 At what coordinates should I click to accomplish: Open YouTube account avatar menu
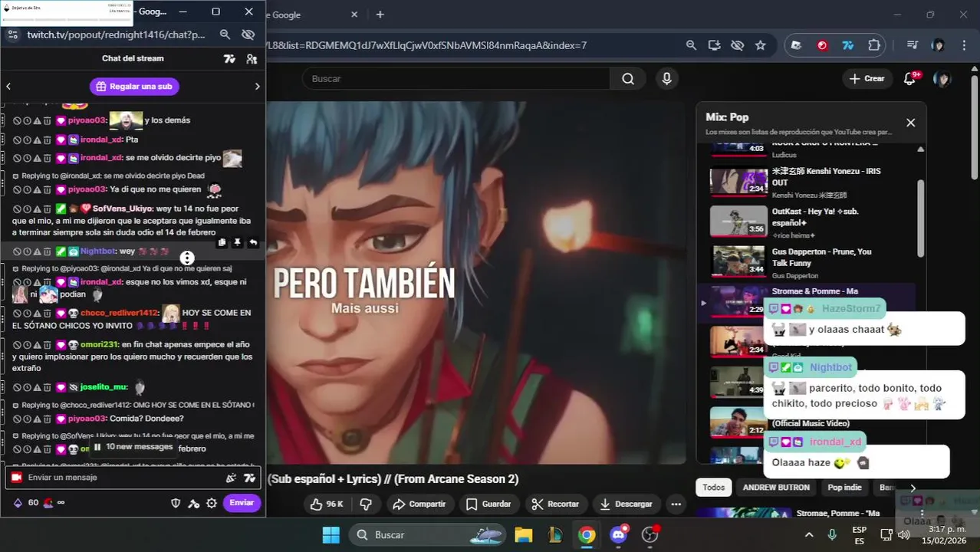click(942, 79)
